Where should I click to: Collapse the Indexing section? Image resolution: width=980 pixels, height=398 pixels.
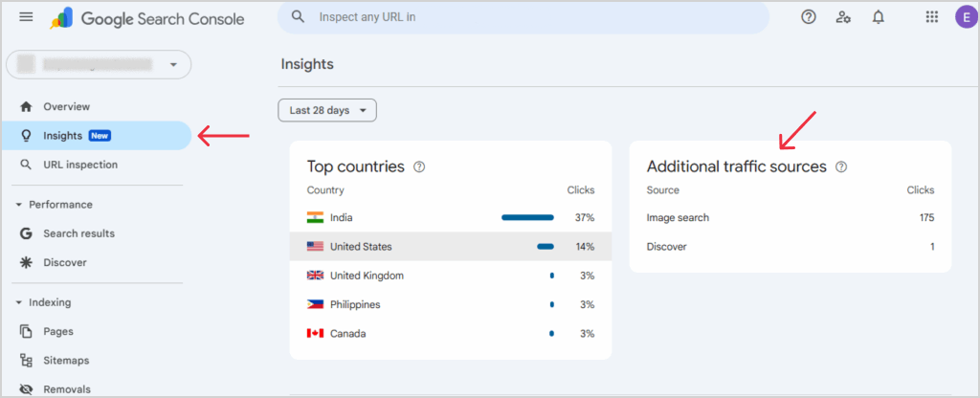(43, 302)
